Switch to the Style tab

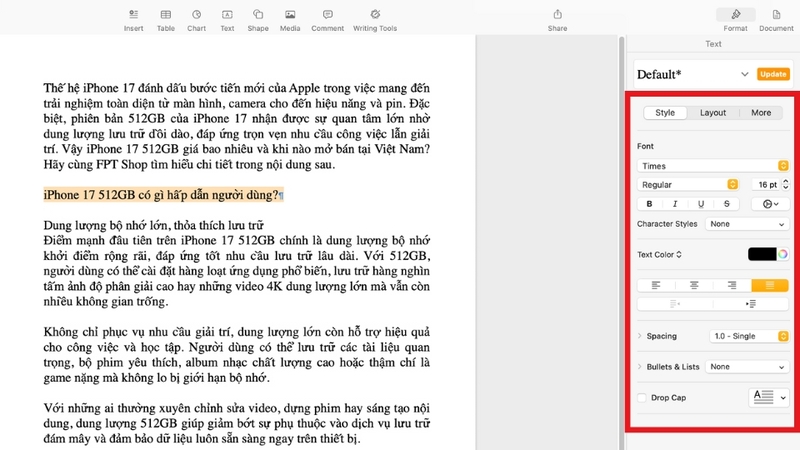pos(665,113)
